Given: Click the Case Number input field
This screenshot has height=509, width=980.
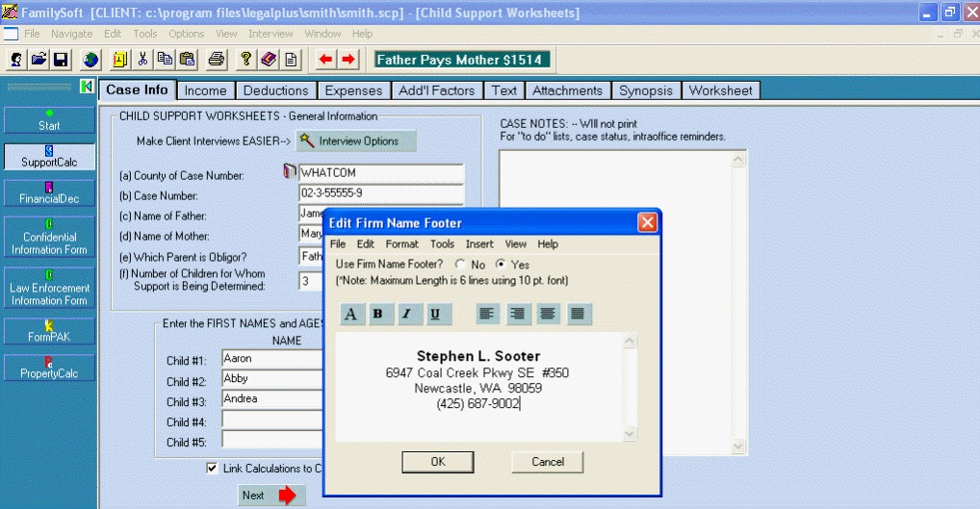Looking at the screenshot, I should [x=381, y=193].
